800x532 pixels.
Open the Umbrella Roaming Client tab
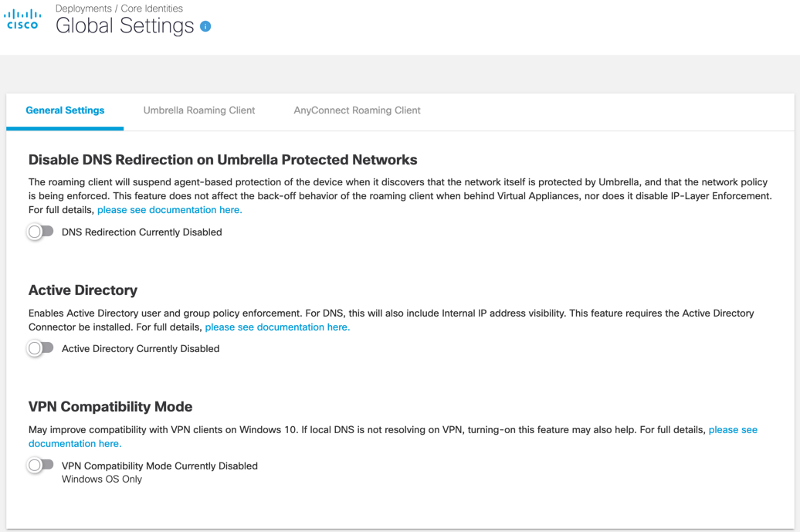tap(199, 110)
